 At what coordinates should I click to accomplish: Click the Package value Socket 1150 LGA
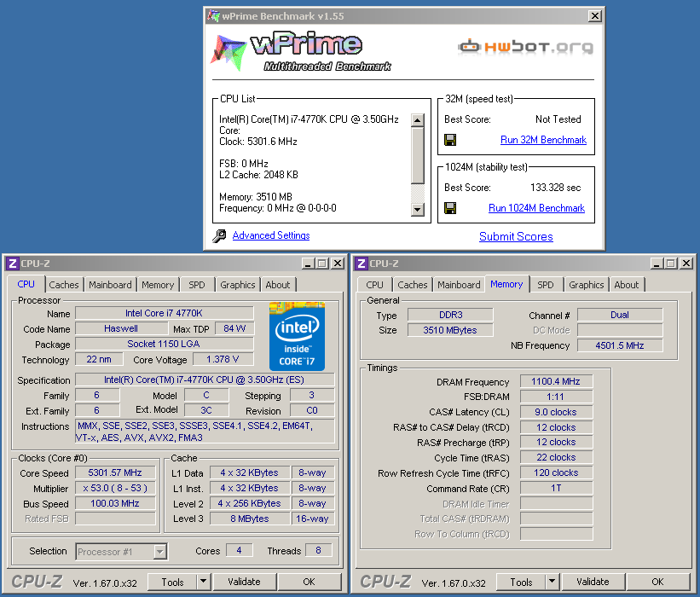(x=164, y=344)
